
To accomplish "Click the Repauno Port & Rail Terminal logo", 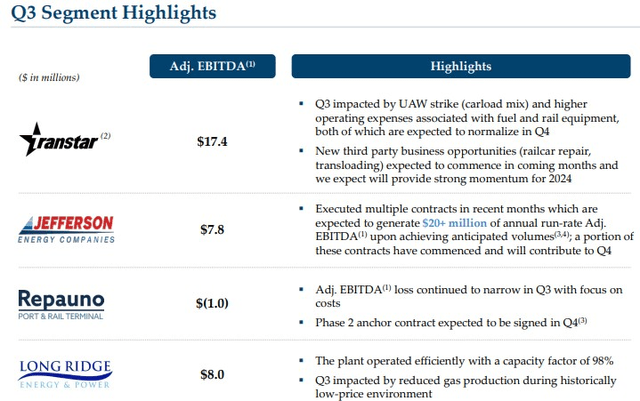I will pyautogui.click(x=61, y=305).
